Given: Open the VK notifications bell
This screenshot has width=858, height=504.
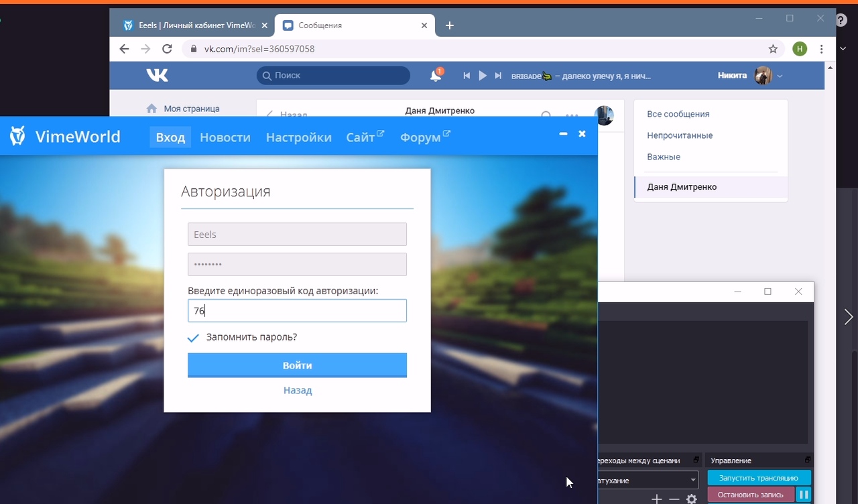Looking at the screenshot, I should coord(436,76).
